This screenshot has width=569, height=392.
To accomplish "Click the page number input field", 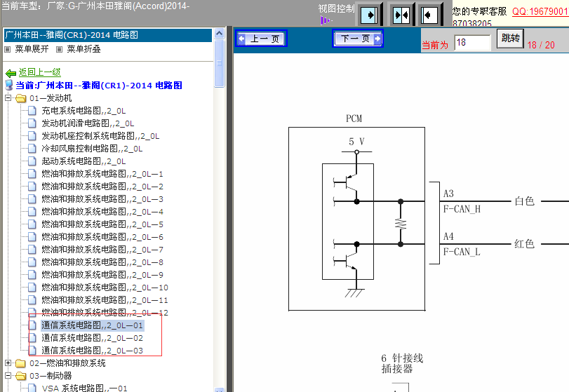I will click(x=472, y=43).
